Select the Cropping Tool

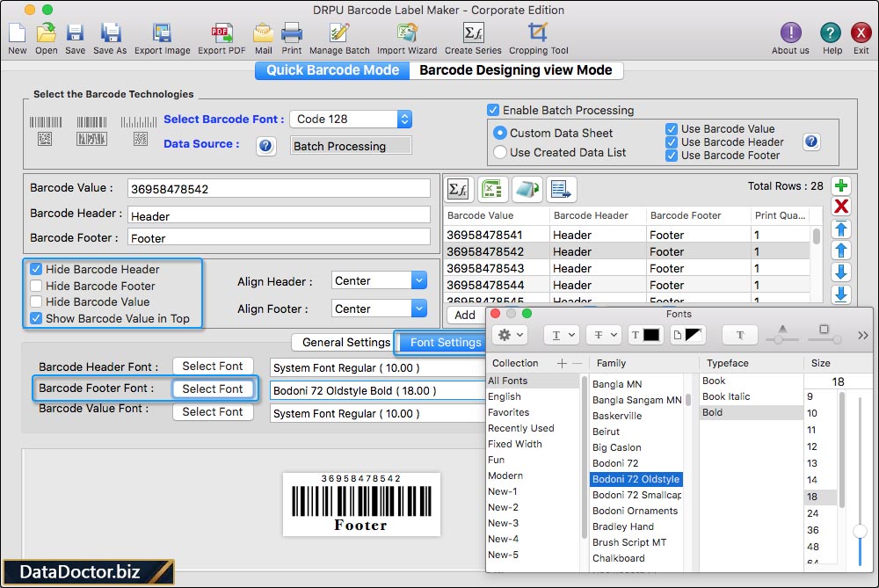click(538, 33)
